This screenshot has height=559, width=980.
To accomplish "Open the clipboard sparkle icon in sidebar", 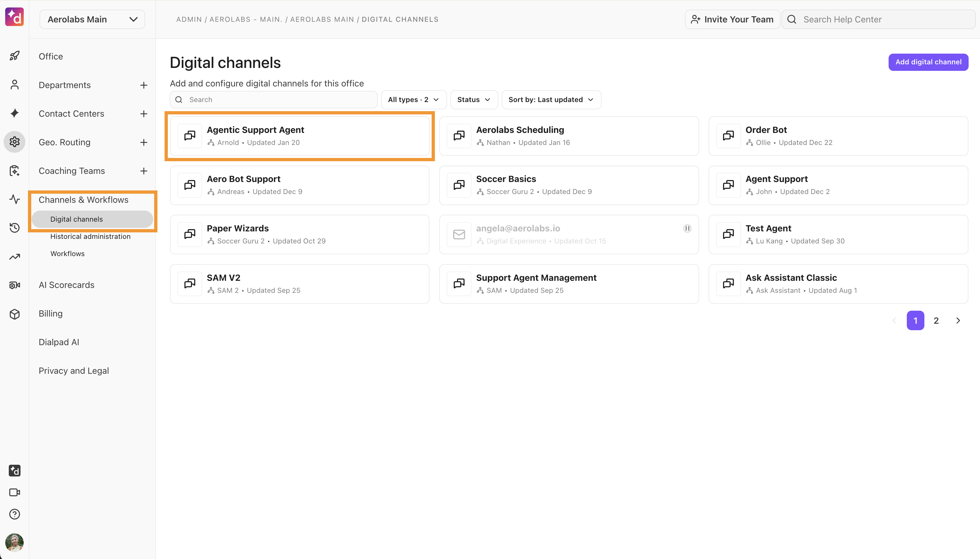I will point(15,171).
